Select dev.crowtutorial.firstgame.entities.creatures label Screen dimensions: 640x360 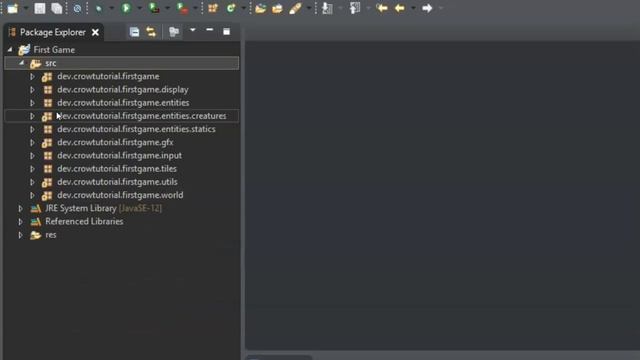pyautogui.click(x=142, y=116)
